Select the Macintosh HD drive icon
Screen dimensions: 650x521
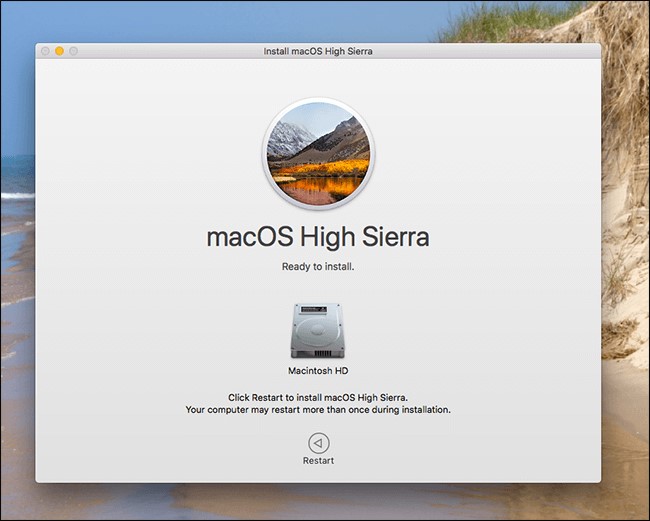click(x=318, y=331)
